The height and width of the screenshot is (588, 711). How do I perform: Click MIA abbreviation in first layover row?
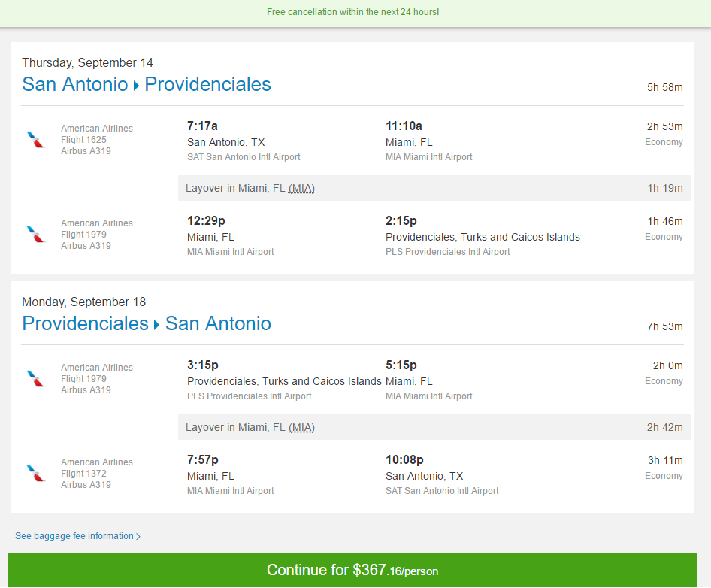(x=301, y=188)
